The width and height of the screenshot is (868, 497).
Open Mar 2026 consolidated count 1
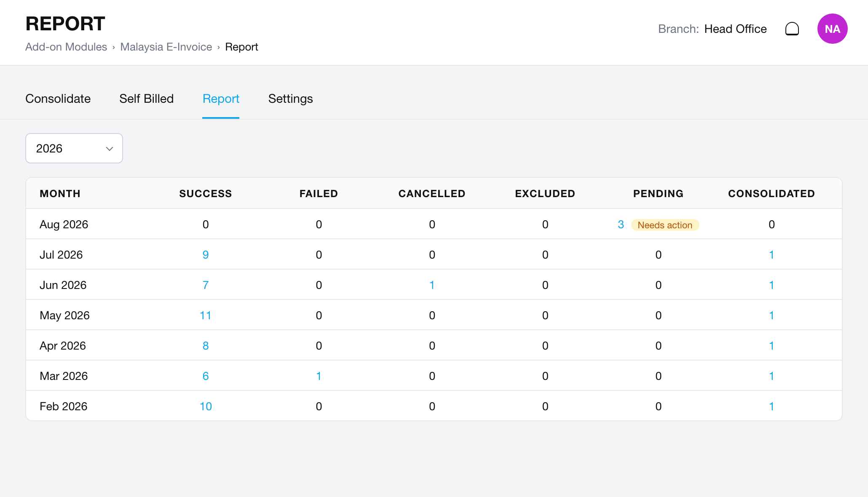[772, 376]
